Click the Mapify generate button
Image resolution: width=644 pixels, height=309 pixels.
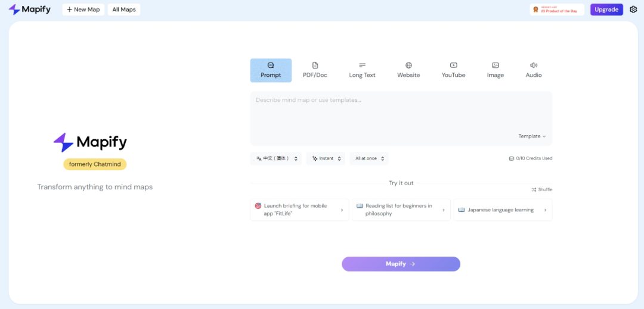click(x=401, y=264)
